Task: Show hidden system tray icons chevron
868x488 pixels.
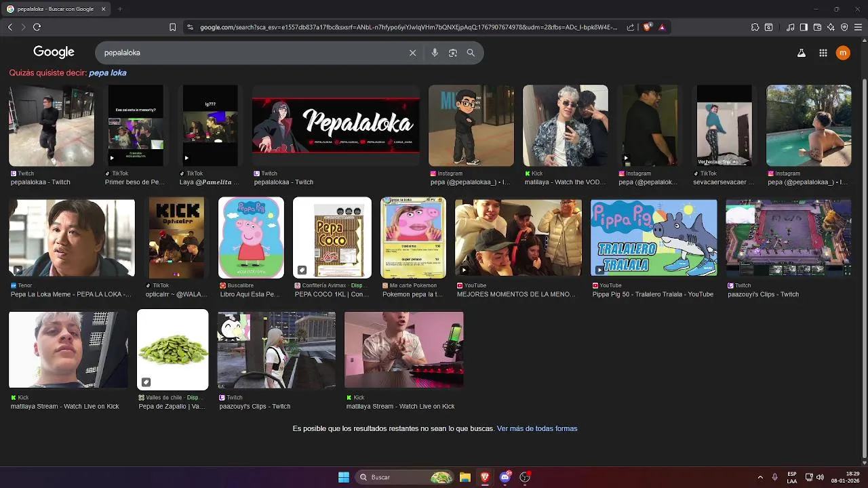Action: tap(760, 477)
